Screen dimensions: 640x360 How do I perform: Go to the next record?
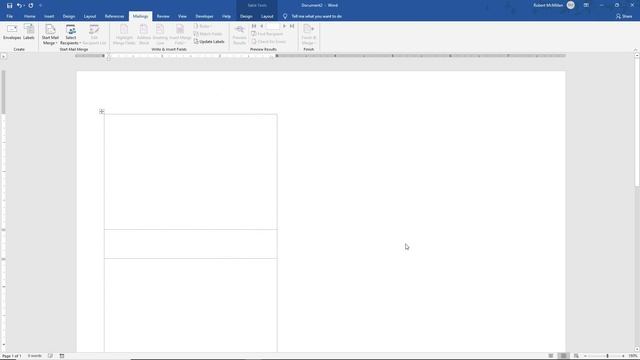pos(284,26)
